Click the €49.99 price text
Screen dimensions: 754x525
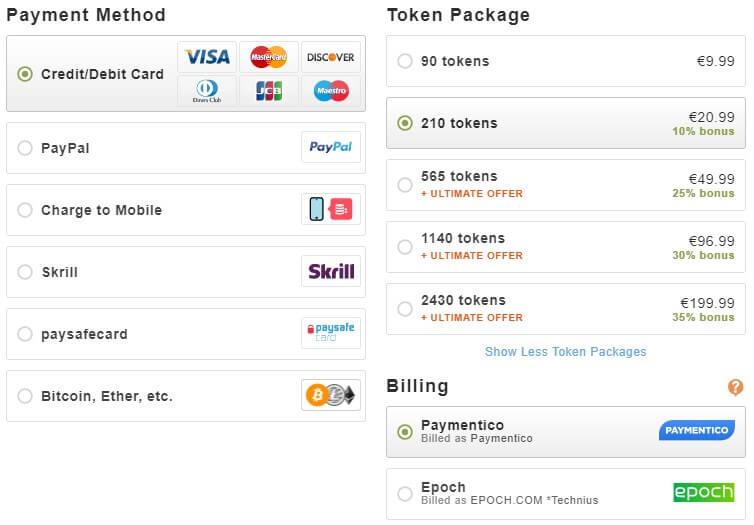click(x=712, y=179)
